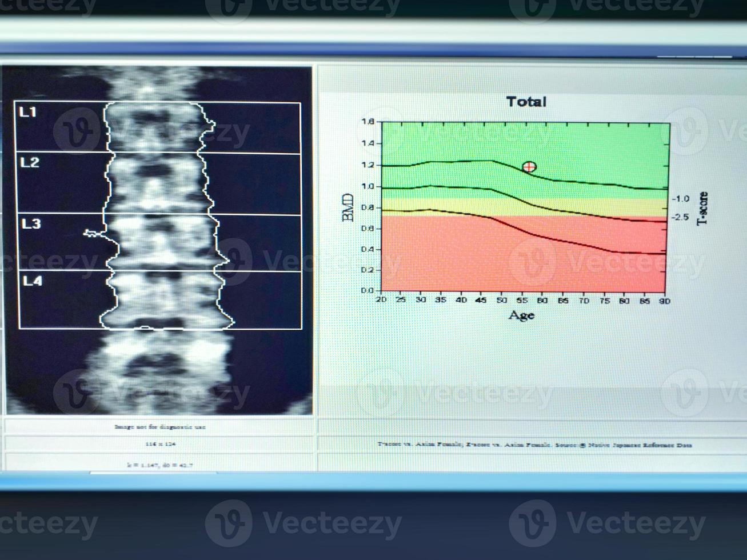Click the 'BMD' vertical axis label
Screen dimensions: 747x560
(348, 207)
